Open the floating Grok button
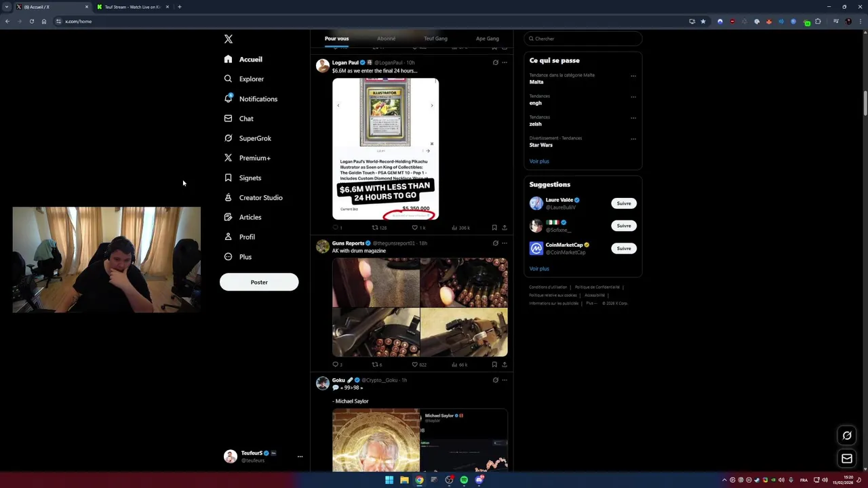This screenshot has width=868, height=488. tap(847, 436)
